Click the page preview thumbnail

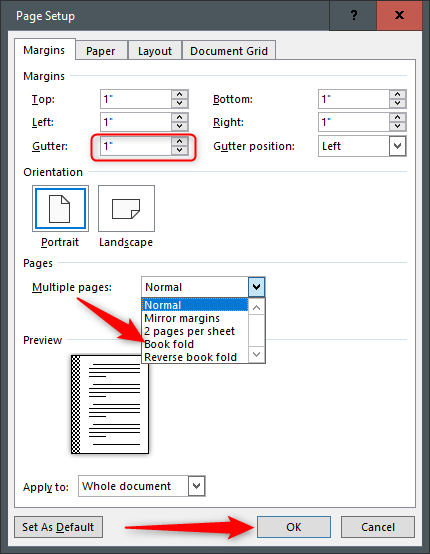110,405
